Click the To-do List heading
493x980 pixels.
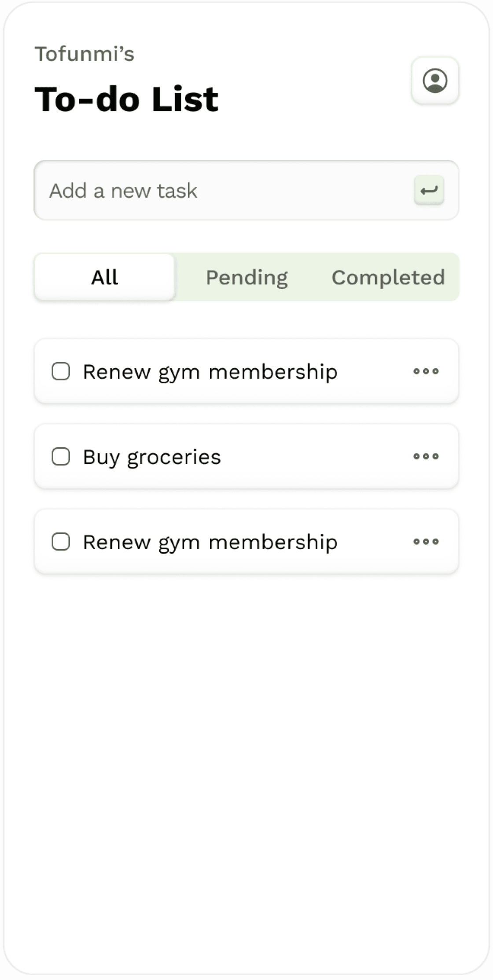pyautogui.click(x=127, y=99)
